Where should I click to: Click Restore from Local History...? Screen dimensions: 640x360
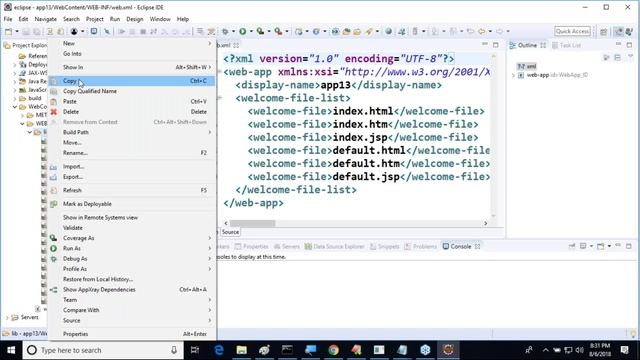click(x=131, y=279)
